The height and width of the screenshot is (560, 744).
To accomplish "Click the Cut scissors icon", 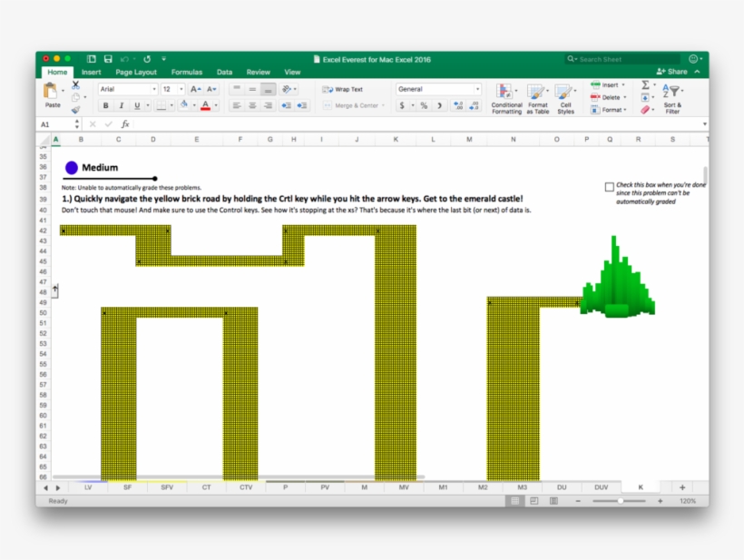I will point(75,84).
